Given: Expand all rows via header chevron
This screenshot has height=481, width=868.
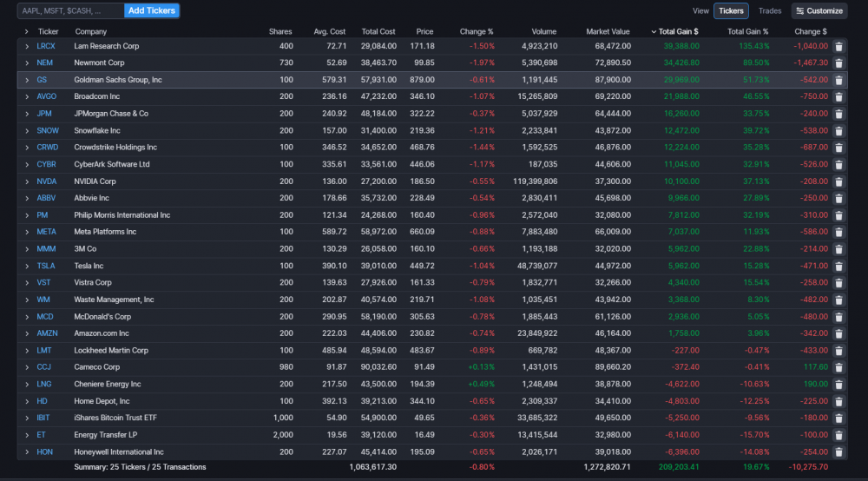Looking at the screenshot, I should coord(27,32).
